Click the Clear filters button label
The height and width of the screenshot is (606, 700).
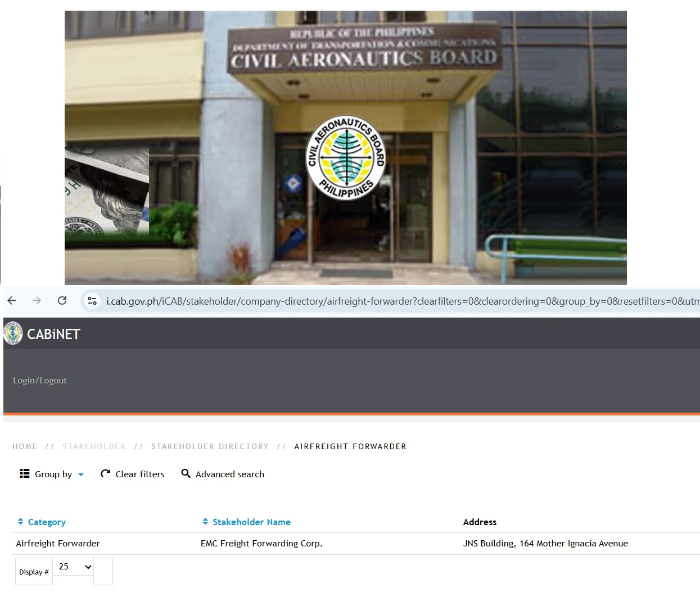click(x=140, y=474)
